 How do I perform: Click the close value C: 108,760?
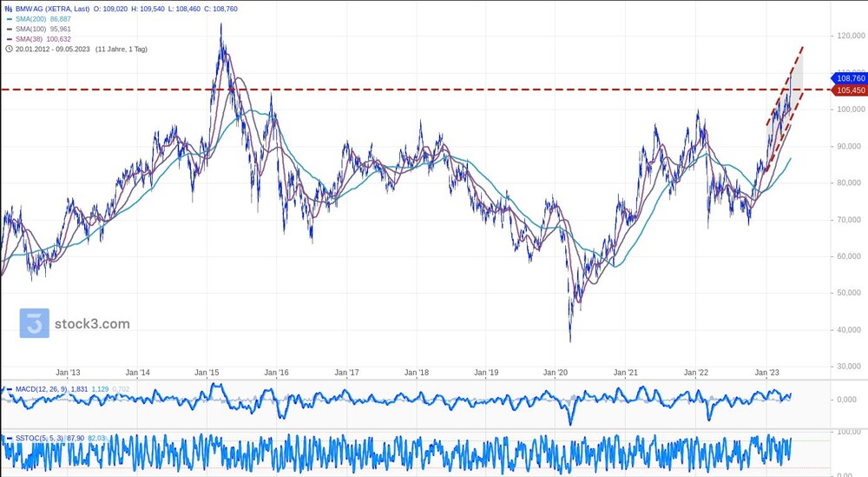click(x=220, y=9)
